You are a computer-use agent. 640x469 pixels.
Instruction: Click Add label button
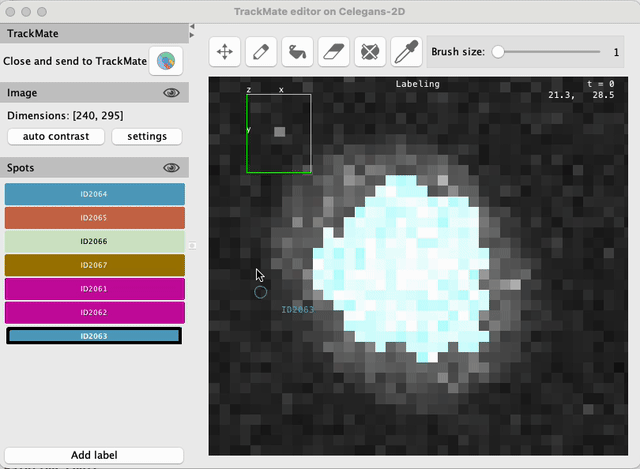(x=94, y=455)
